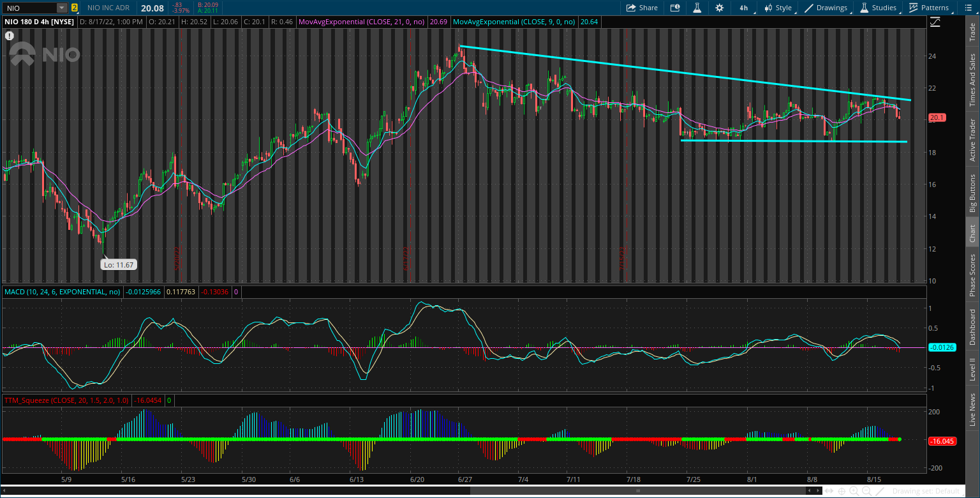Image resolution: width=980 pixels, height=498 pixels.
Task: Click the scroll left arrow at chart bottom
Action: coord(810,491)
